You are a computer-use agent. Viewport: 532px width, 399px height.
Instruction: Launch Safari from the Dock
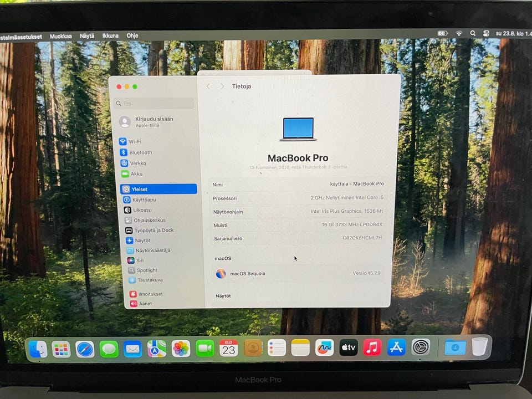85,350
